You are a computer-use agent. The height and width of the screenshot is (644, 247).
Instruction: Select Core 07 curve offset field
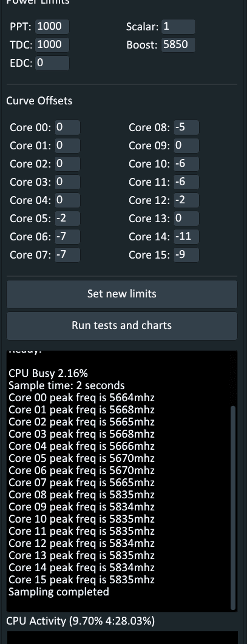pos(67,255)
